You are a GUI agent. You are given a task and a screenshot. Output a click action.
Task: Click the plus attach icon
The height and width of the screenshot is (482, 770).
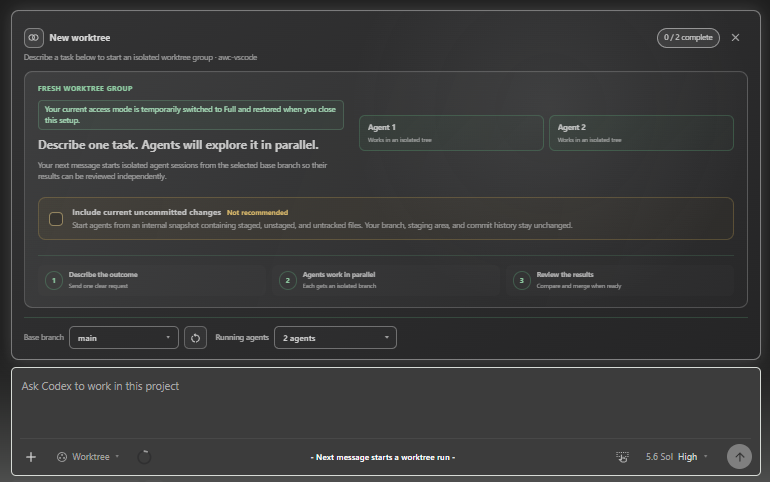coord(31,457)
